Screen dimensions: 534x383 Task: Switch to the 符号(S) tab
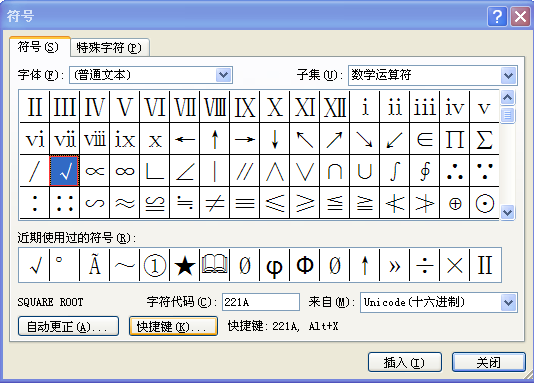pos(40,47)
